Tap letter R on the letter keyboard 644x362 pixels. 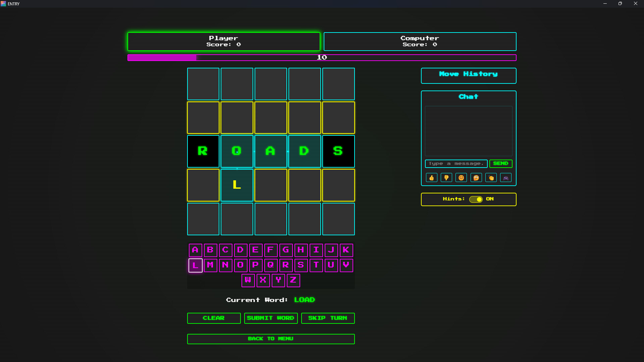[x=286, y=265]
